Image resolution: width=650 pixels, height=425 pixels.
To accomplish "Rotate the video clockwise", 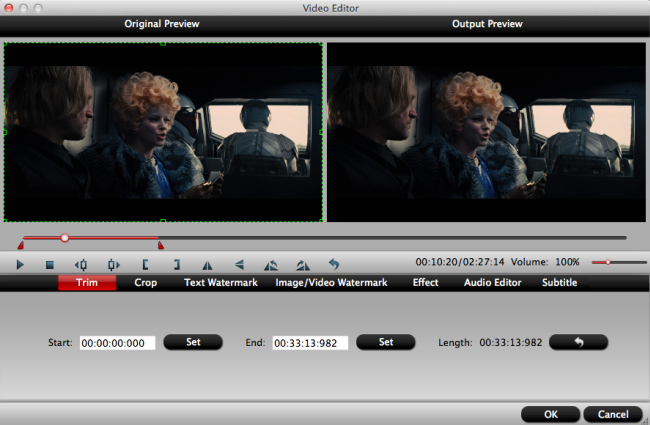I will 303,265.
